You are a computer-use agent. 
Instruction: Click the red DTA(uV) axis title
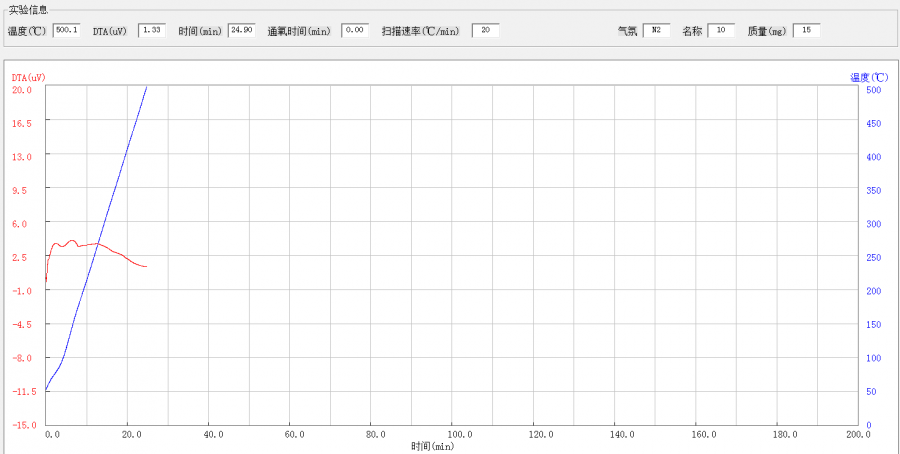click(29, 77)
